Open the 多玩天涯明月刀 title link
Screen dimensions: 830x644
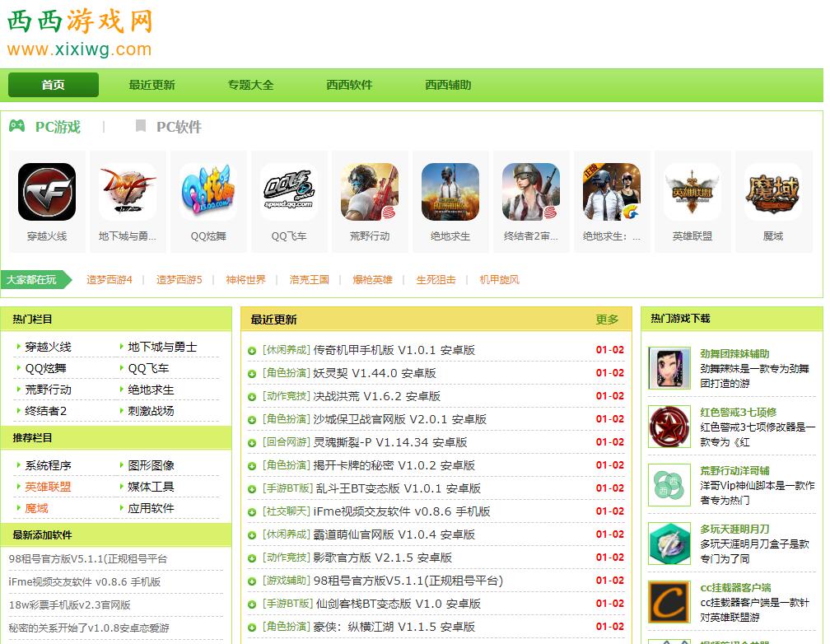tap(734, 529)
